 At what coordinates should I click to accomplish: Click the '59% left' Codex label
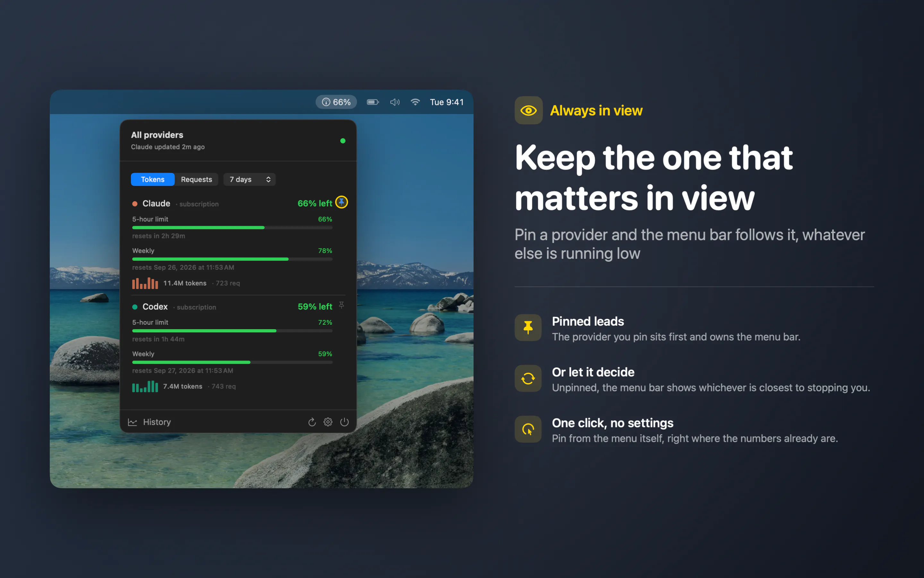click(x=315, y=307)
